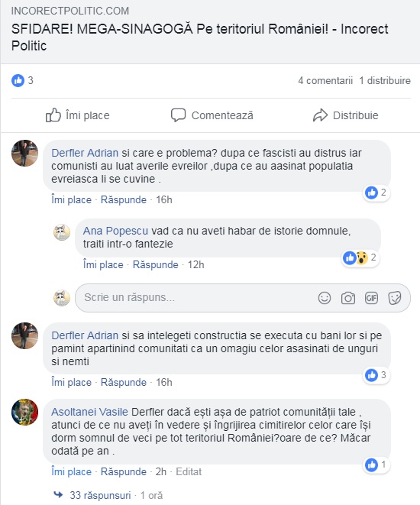Screen dimensions: 420x505
Task: Click the emoji icon in reply box
Action: (324, 298)
